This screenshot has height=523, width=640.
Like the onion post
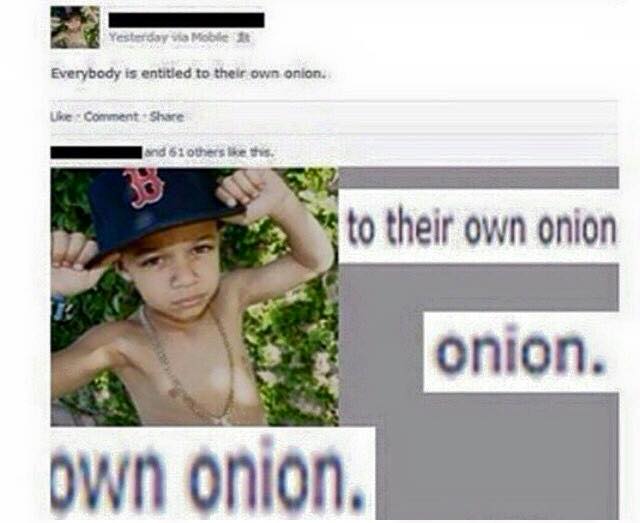coord(58,117)
